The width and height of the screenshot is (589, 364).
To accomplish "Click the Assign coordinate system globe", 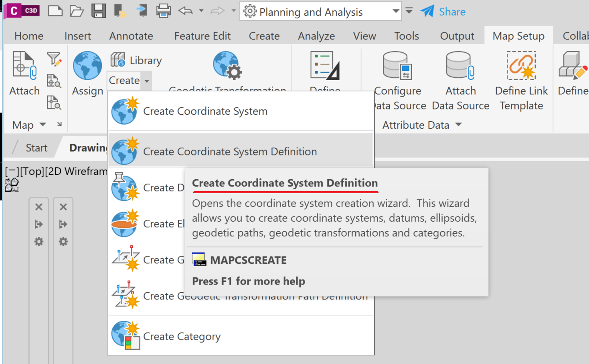I will pos(87,65).
